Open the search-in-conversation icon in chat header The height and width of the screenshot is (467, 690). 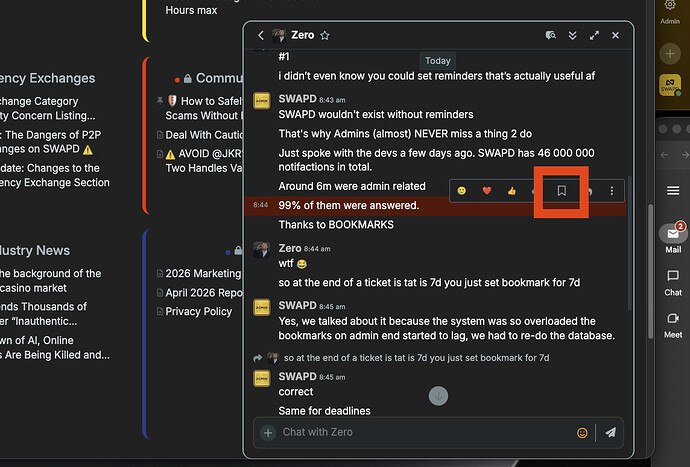pos(551,35)
